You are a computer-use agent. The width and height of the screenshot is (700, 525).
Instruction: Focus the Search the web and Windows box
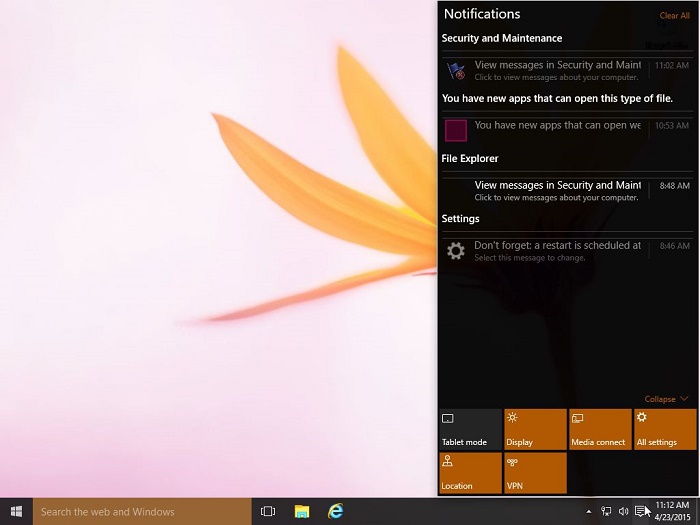pyautogui.click(x=142, y=512)
